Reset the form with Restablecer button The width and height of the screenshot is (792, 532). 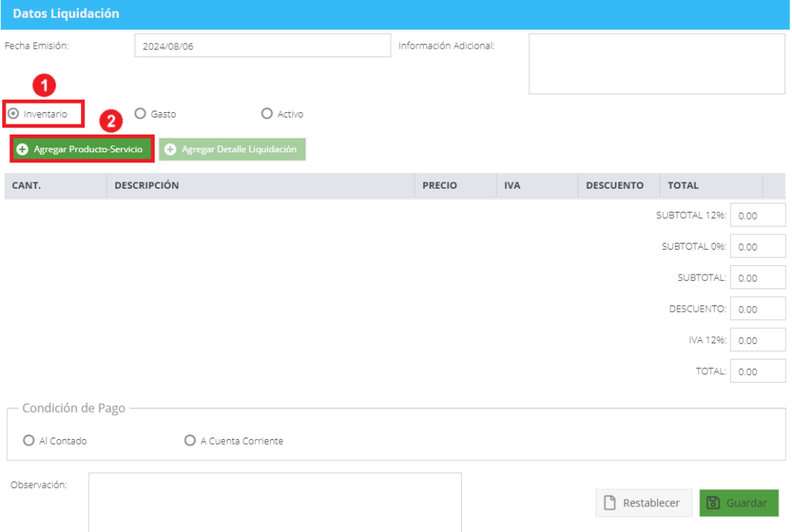(643, 503)
